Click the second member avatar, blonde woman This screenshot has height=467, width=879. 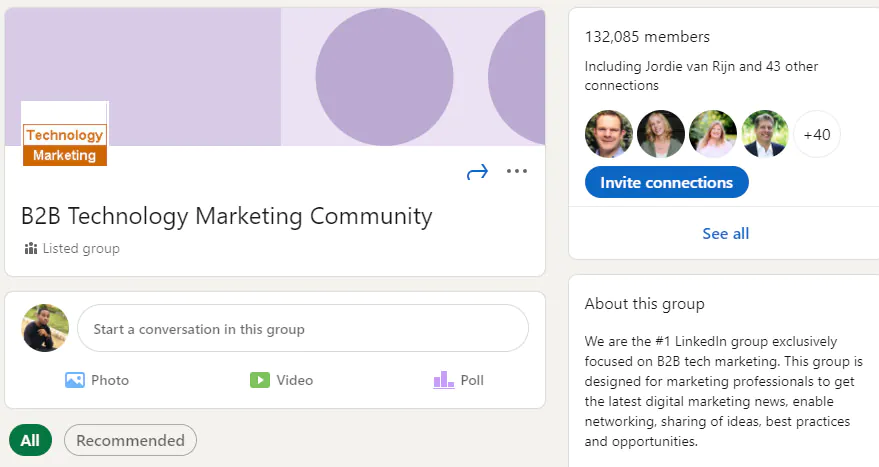pos(661,134)
